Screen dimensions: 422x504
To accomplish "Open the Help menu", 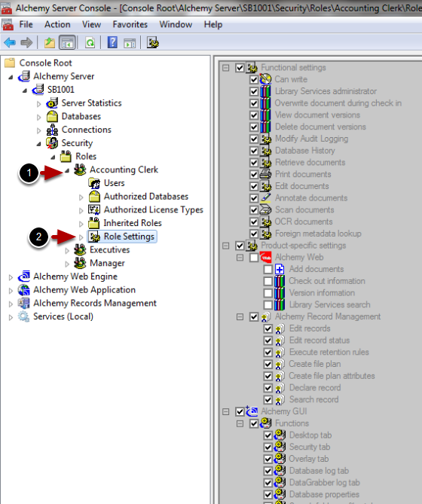I will coord(213,24).
